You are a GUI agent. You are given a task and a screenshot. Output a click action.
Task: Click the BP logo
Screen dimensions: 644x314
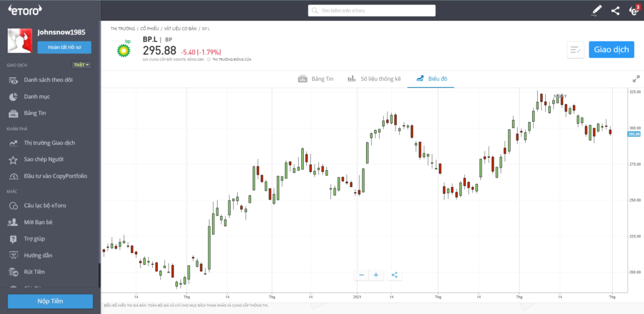124,48
